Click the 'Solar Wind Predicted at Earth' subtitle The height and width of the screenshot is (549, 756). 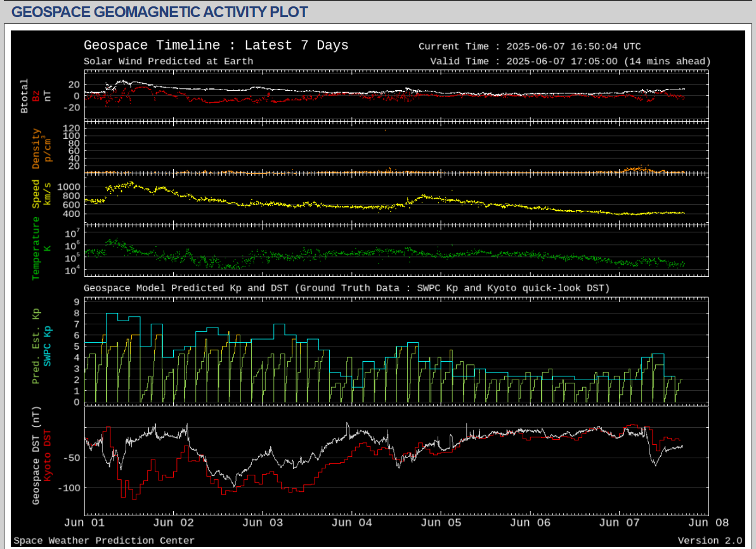168,62
